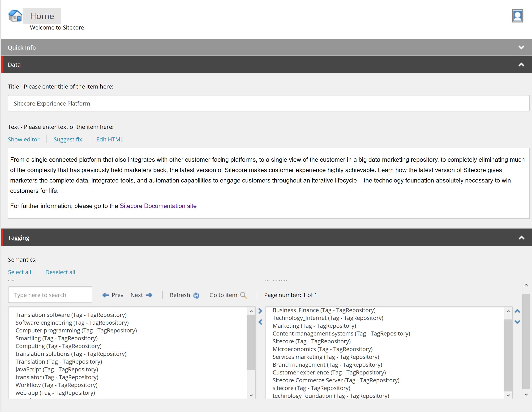Select translation solutions tag
The width and height of the screenshot is (532, 412).
71,354
